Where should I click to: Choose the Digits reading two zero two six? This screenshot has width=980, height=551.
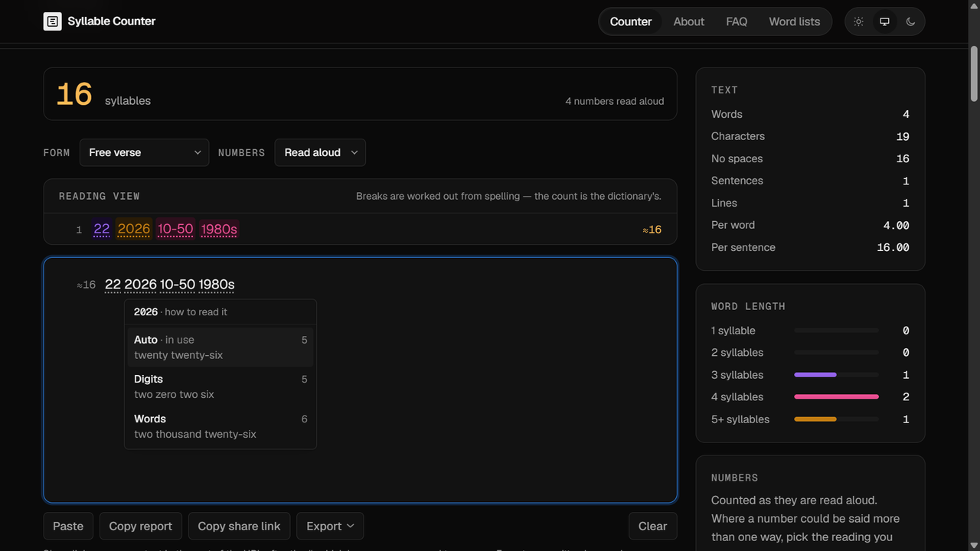coord(220,386)
